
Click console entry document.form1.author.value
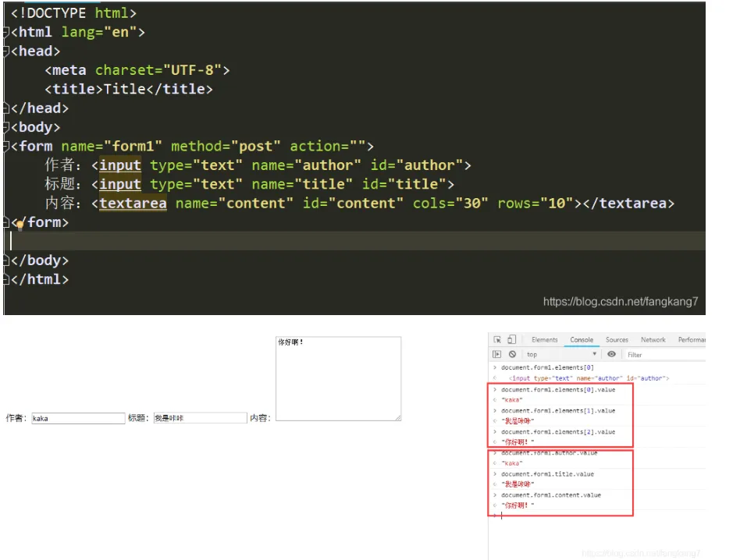550,453
